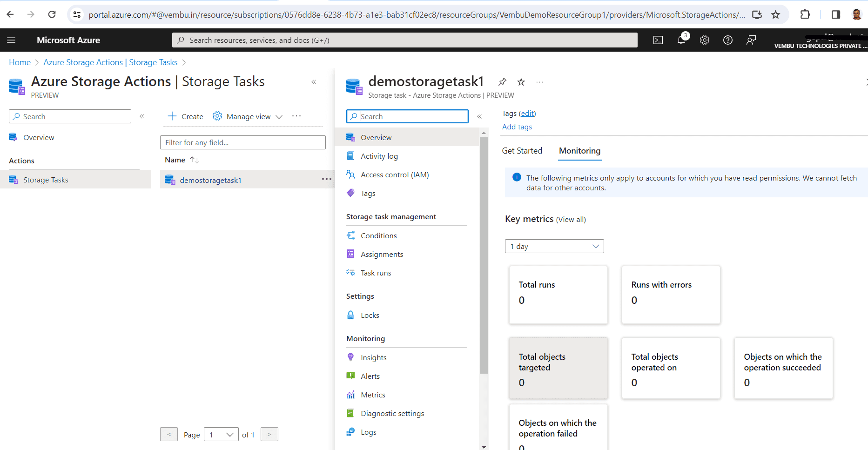The height and width of the screenshot is (450, 868).
Task: Open row options for demostoragetask1 in list
Action: pos(327,179)
